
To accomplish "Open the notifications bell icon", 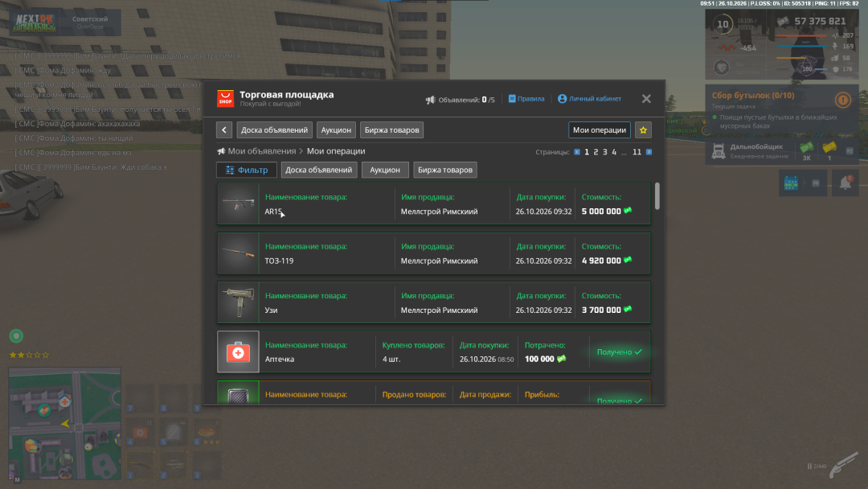I will point(845,183).
